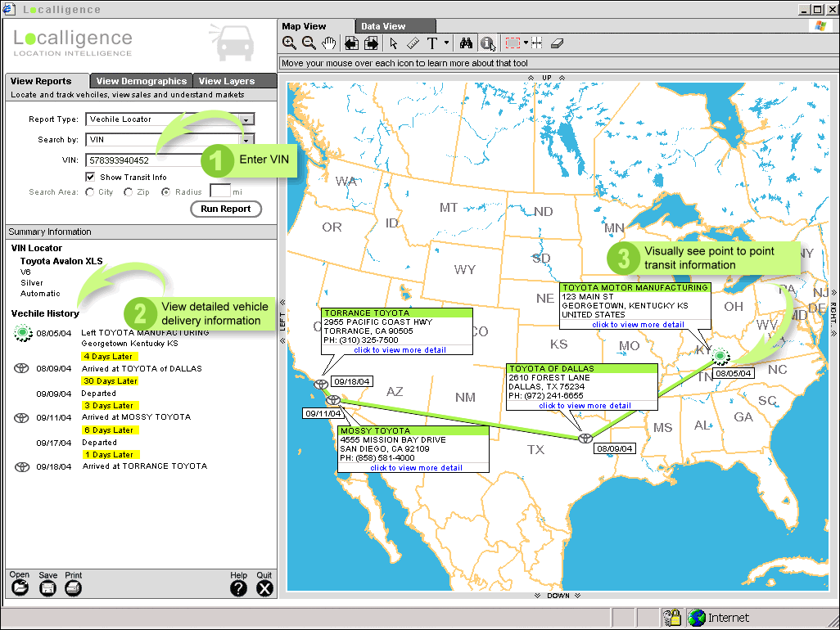Quit using the X icon
Image resolution: width=840 pixels, height=630 pixels.
coord(264,588)
